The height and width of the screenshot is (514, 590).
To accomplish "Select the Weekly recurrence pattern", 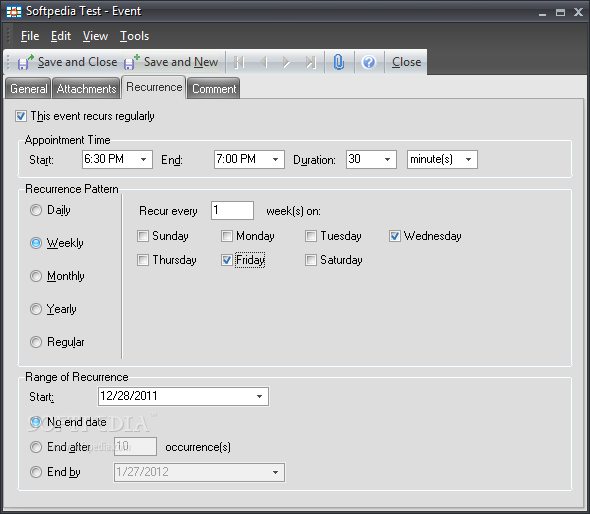I will [36, 243].
